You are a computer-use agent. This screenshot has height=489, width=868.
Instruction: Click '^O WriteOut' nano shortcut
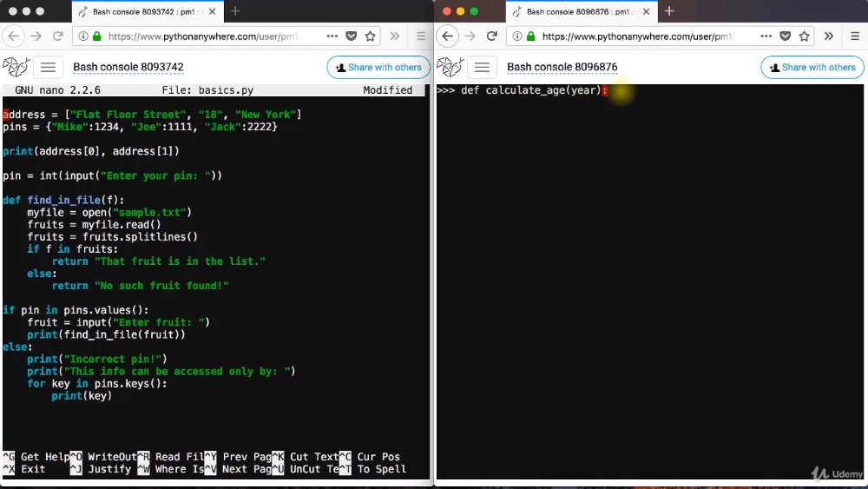click(103, 457)
